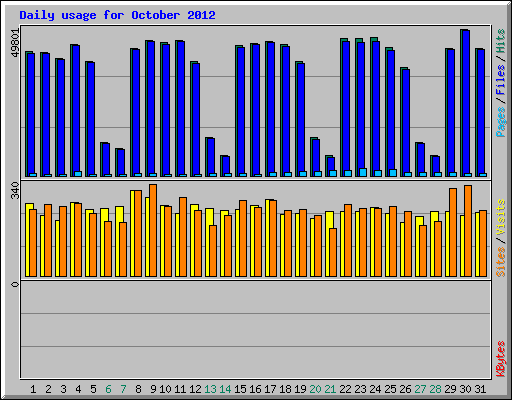Click day 4 on the x-axis
Viewport: 512px width, 400px height.
click(x=78, y=389)
